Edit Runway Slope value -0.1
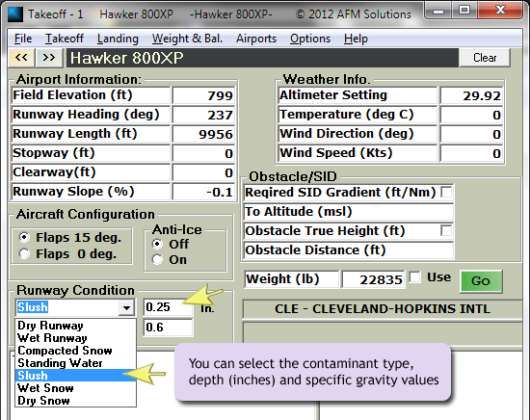This screenshot has height=420, width=530. [204, 192]
